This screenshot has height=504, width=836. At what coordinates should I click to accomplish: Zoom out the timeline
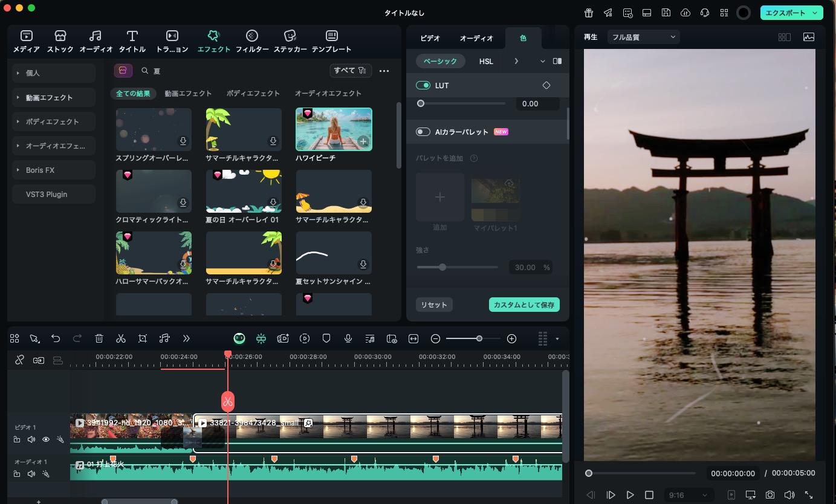point(435,338)
